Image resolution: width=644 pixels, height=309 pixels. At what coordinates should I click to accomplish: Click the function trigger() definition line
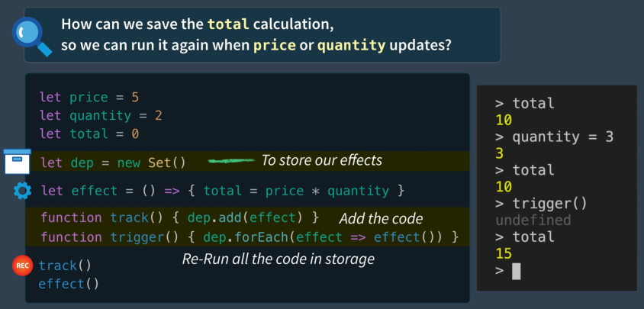(x=250, y=237)
